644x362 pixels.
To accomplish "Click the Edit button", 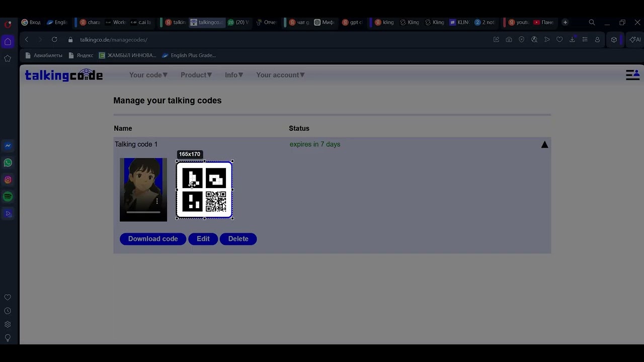I will tap(203, 239).
